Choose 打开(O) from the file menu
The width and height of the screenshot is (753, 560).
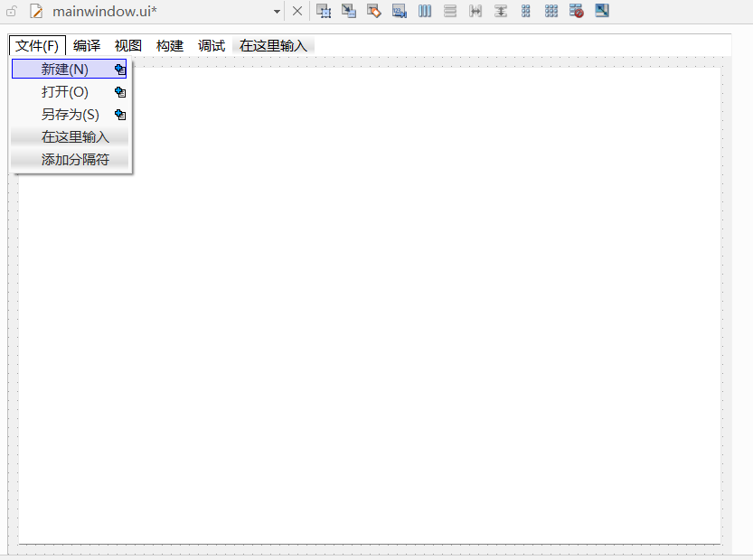click(x=69, y=91)
